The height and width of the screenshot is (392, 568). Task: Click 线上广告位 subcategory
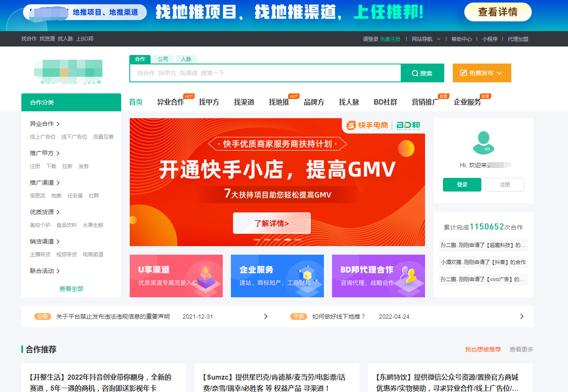[43, 137]
